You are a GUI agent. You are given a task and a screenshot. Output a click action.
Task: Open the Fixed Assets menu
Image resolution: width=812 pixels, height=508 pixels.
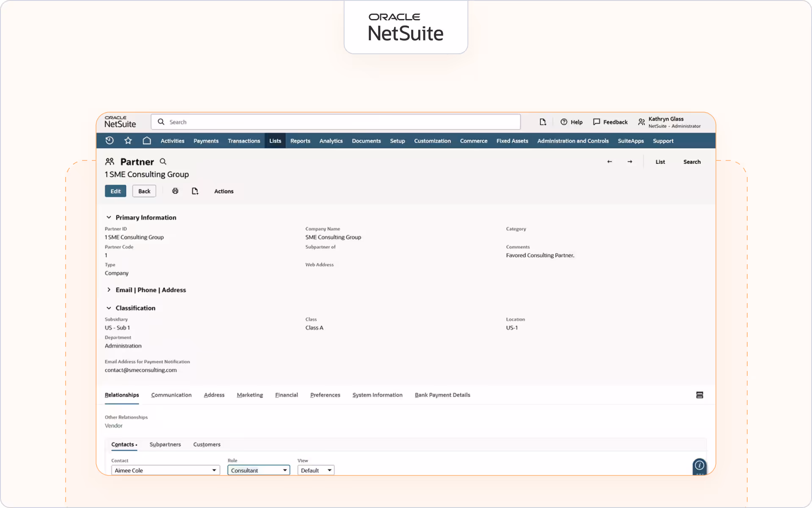pyautogui.click(x=512, y=141)
